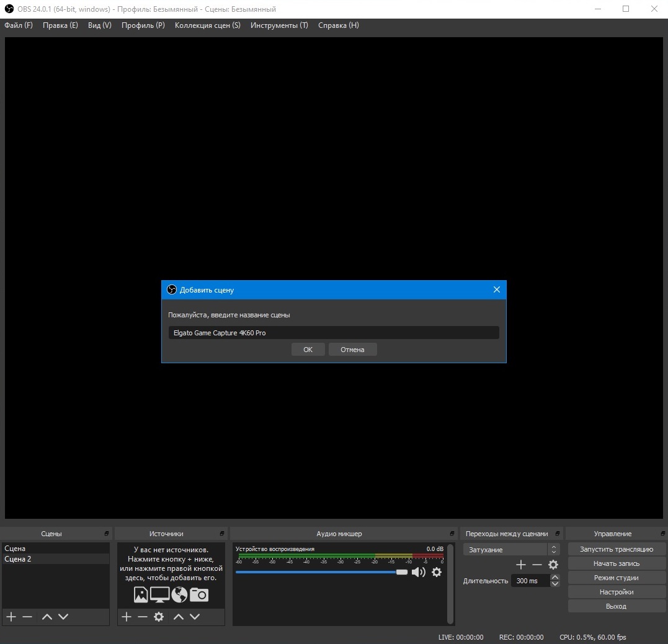Viewport: 668px width, 644px height.
Task: Click the 0.0 dB level label
Action: coord(435,549)
